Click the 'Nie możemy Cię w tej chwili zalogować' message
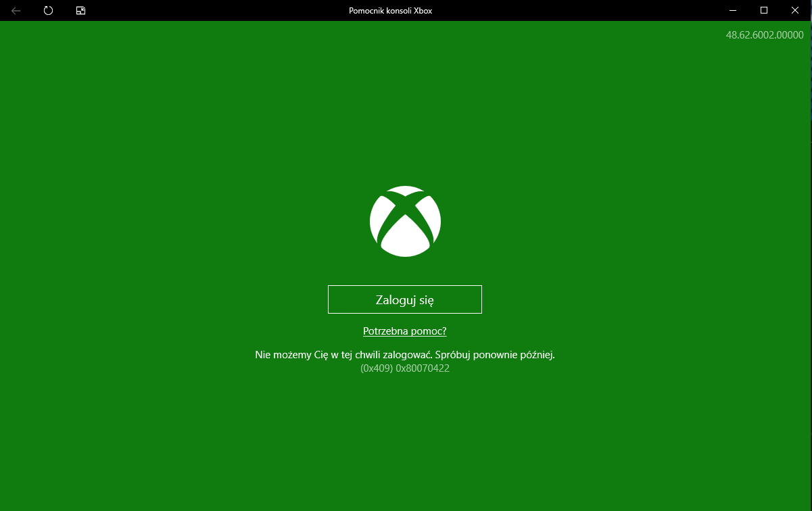The image size is (812, 511). [405, 354]
